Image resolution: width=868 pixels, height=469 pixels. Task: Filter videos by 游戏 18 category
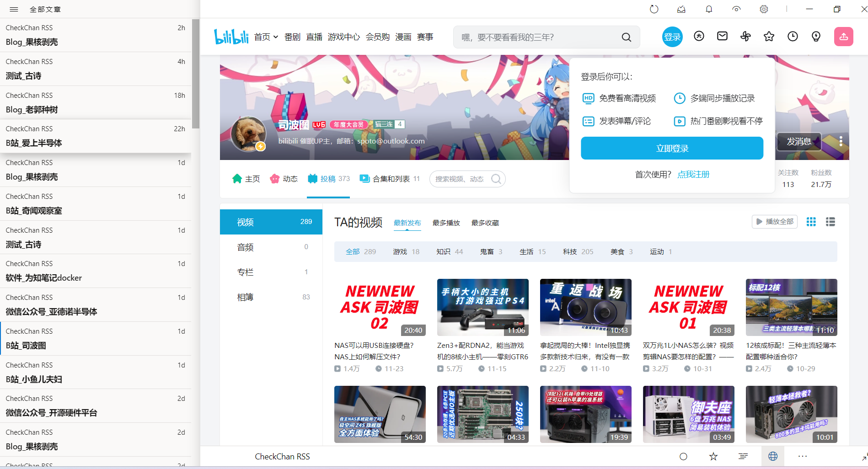pyautogui.click(x=406, y=251)
